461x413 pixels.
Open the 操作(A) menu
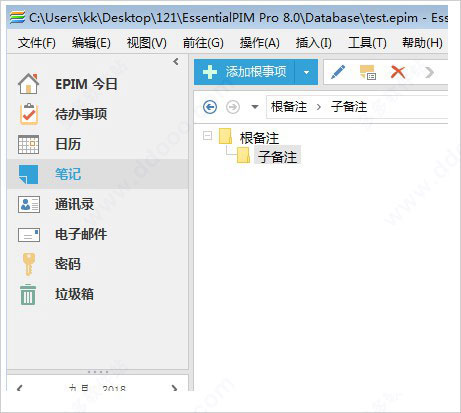pos(259,43)
